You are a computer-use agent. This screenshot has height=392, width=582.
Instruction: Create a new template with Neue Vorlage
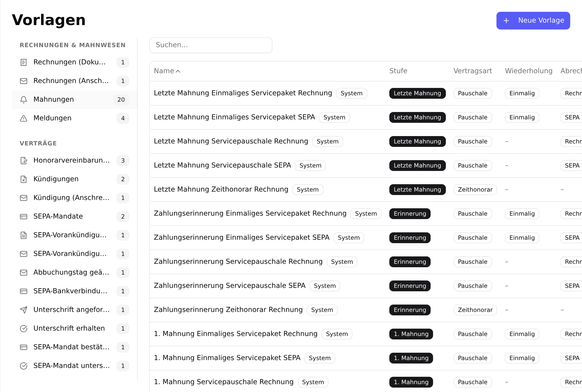[533, 20]
